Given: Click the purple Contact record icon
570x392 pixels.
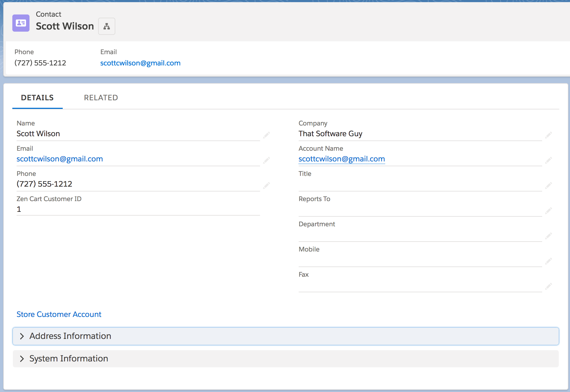Looking at the screenshot, I should [x=21, y=23].
